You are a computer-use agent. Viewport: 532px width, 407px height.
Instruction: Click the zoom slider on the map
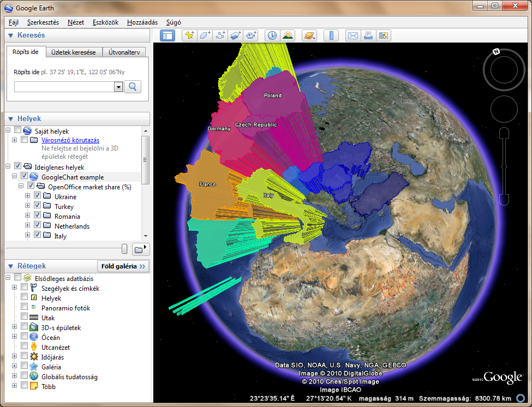tap(504, 166)
